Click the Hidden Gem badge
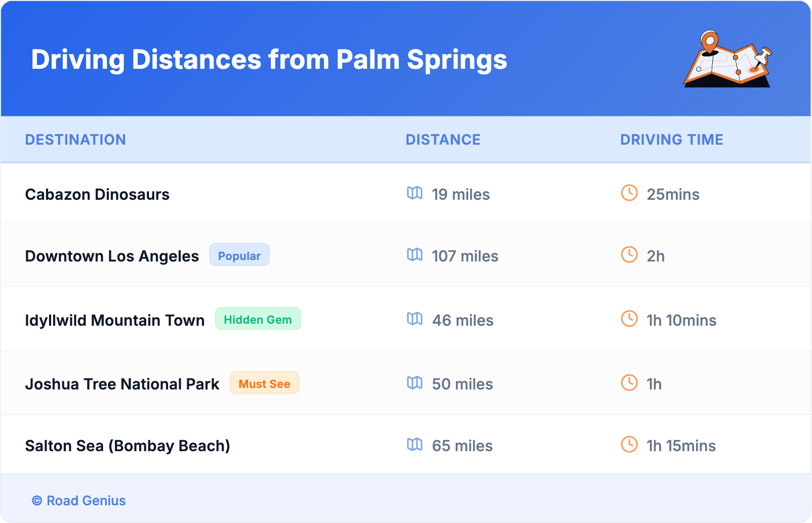 258,319
